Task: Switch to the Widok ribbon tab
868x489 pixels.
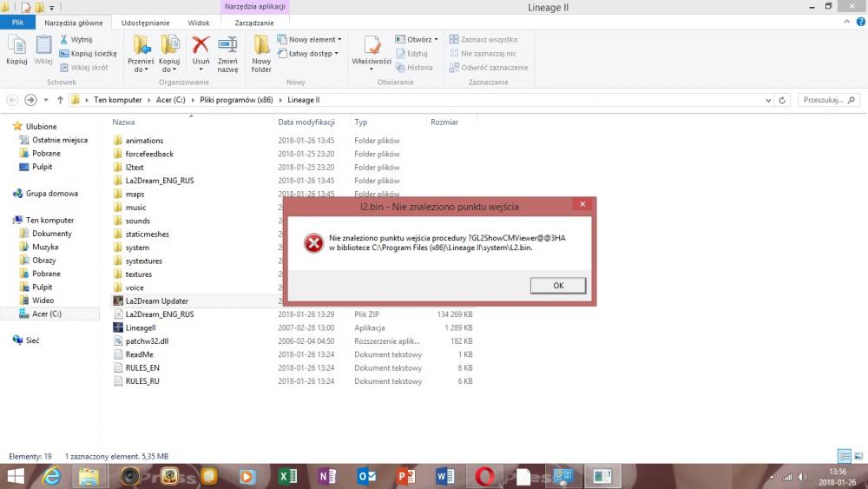Action: 199,23
